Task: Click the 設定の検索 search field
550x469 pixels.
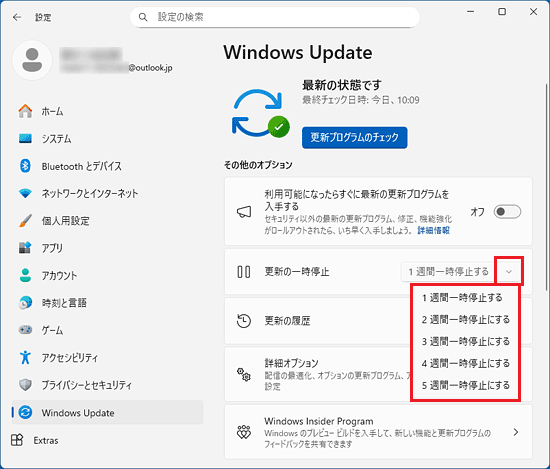Action: tap(275, 17)
